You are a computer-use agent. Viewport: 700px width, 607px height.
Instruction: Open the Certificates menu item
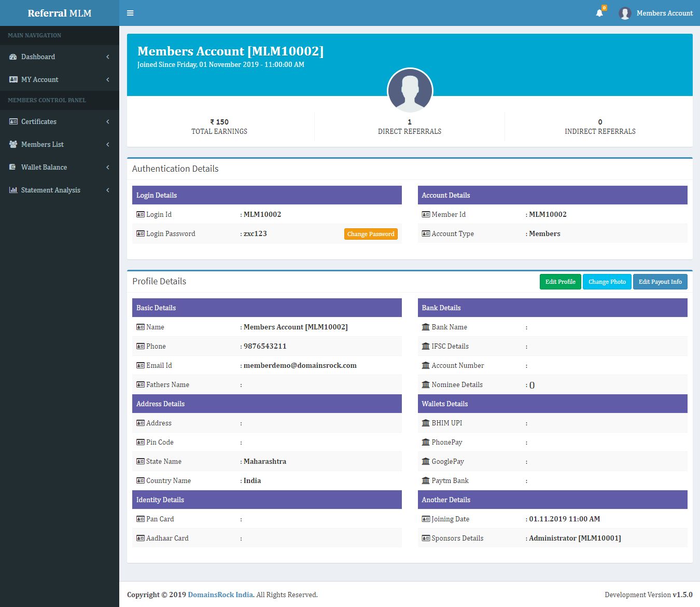(60, 121)
